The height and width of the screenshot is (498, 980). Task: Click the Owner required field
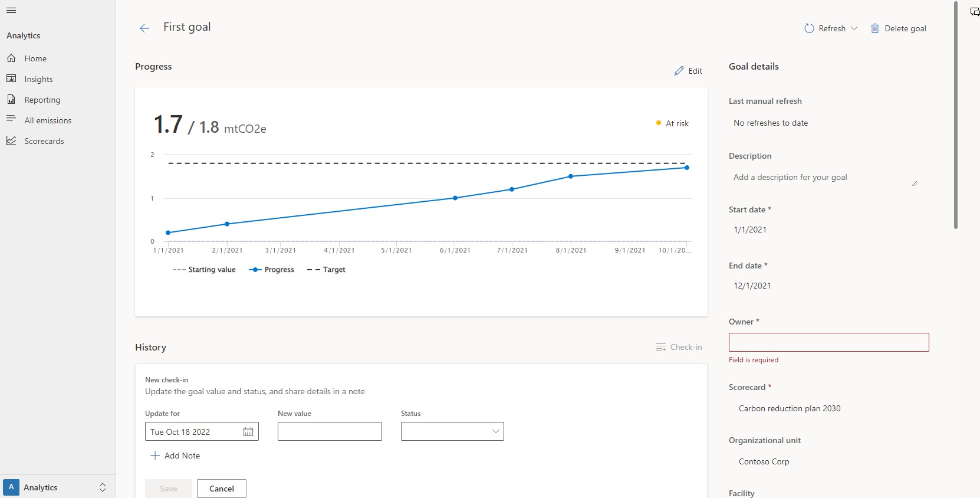(828, 342)
